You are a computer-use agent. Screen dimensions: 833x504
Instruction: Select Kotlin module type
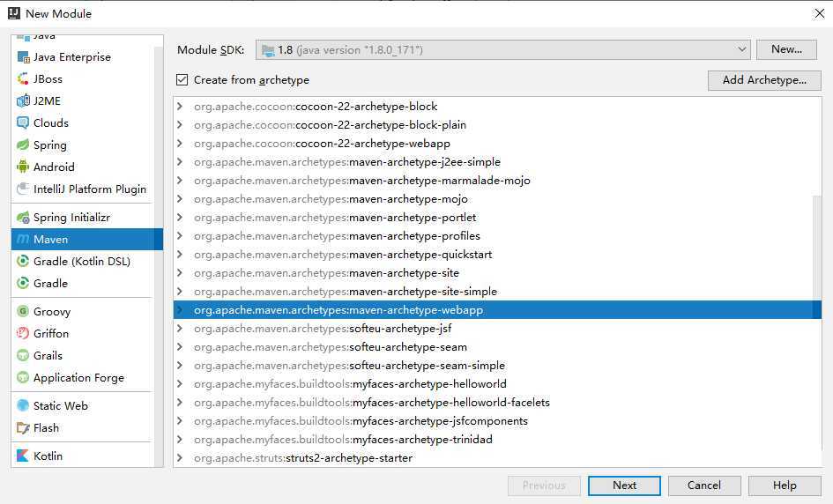click(x=82, y=456)
